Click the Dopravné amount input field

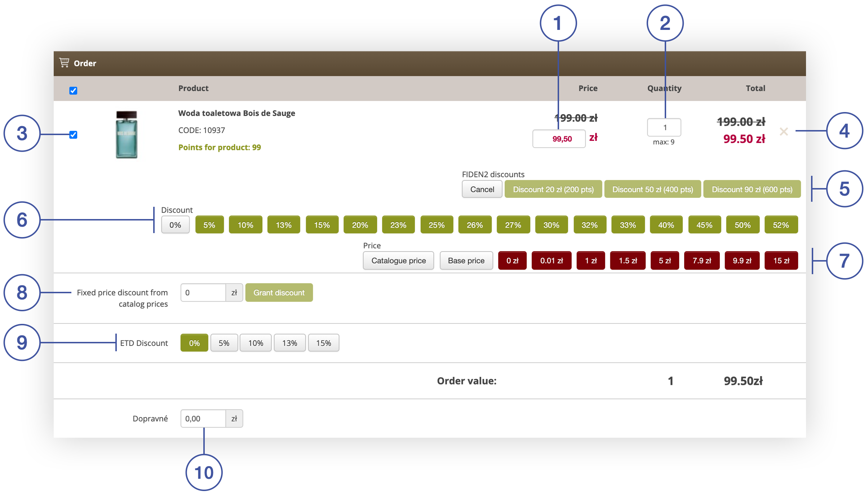[x=203, y=418]
